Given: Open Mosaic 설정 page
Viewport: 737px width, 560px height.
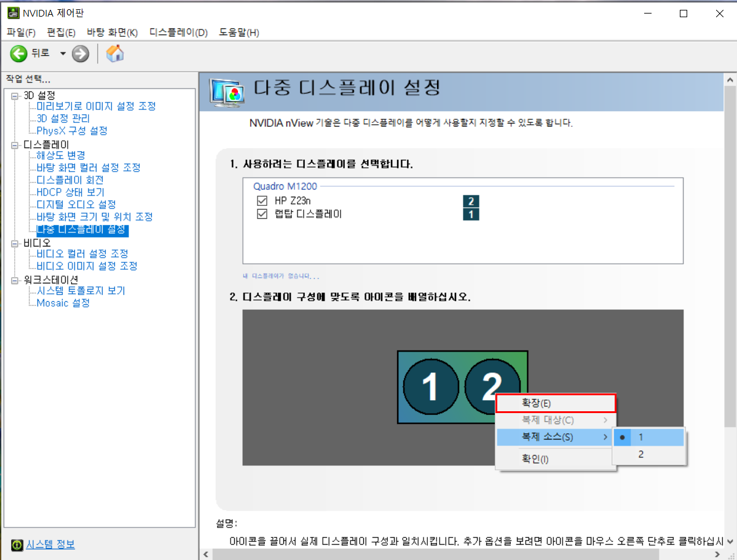Looking at the screenshot, I should tap(63, 303).
